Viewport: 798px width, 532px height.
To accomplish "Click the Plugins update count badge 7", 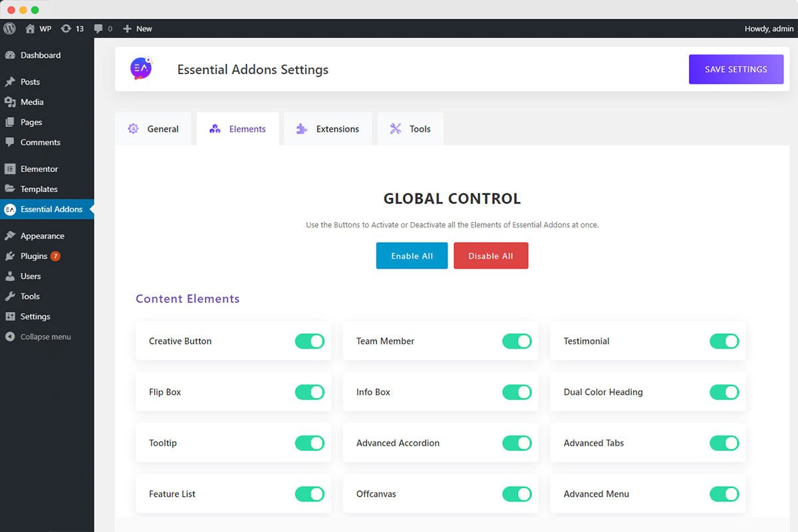I will click(x=55, y=256).
